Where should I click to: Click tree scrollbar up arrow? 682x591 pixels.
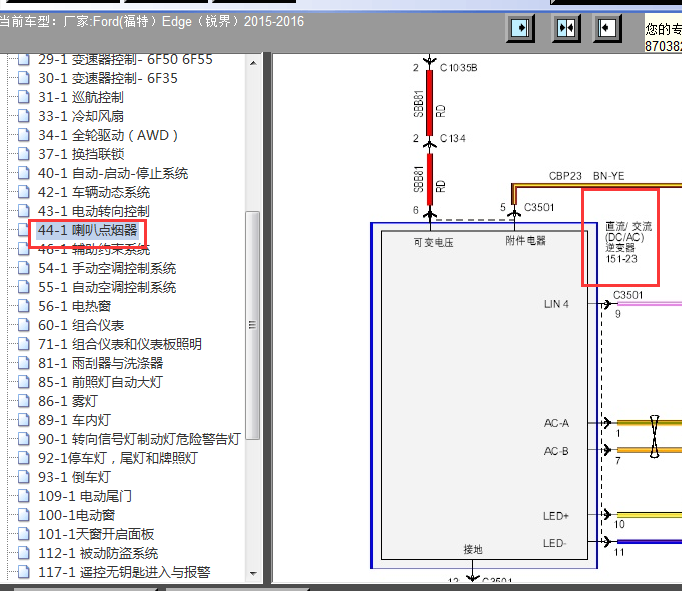pos(253,63)
